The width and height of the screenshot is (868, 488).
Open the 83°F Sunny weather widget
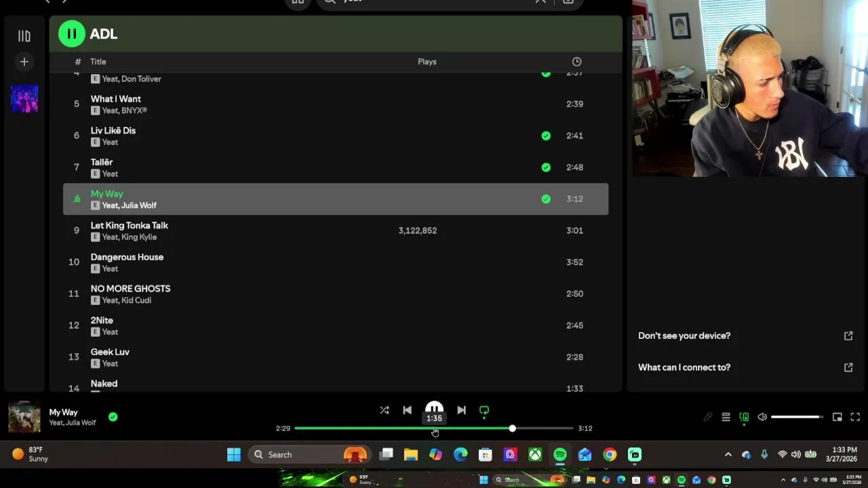(x=31, y=455)
